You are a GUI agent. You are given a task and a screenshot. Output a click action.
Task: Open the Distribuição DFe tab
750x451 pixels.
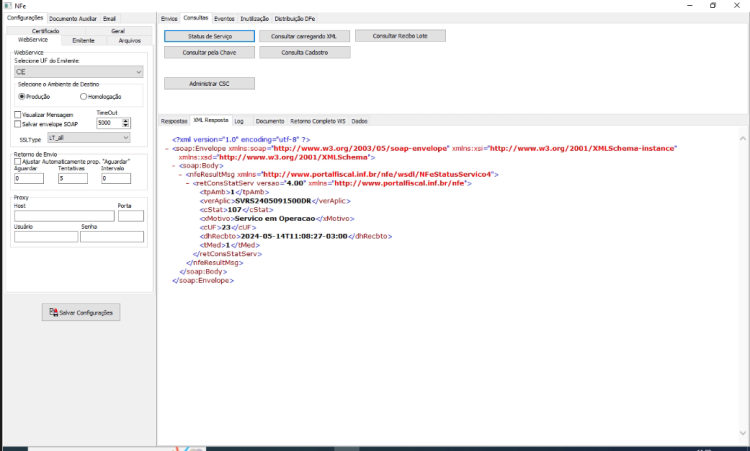295,19
